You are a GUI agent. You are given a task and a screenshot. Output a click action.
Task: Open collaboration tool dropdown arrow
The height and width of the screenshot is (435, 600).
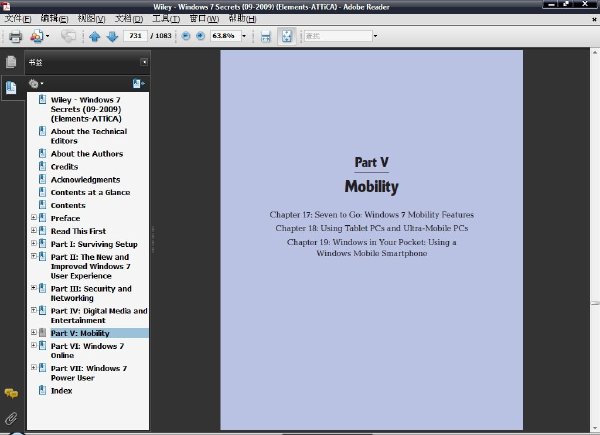click(x=47, y=36)
